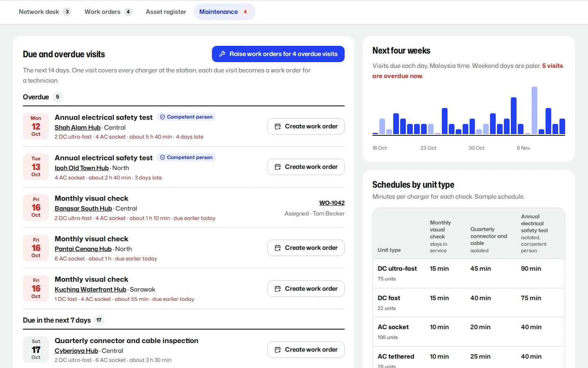Create work order for Pantai Cenang Hub

click(x=306, y=248)
